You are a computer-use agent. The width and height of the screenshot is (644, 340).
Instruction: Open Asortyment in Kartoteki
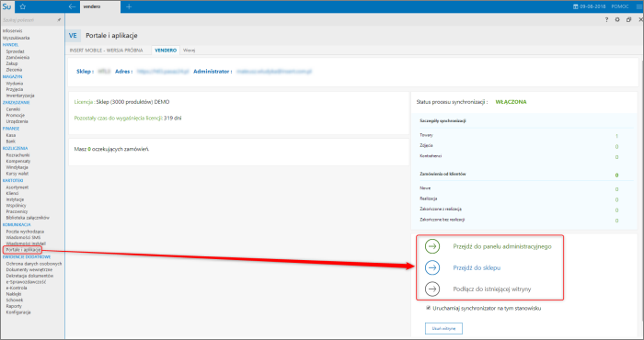coord(17,187)
